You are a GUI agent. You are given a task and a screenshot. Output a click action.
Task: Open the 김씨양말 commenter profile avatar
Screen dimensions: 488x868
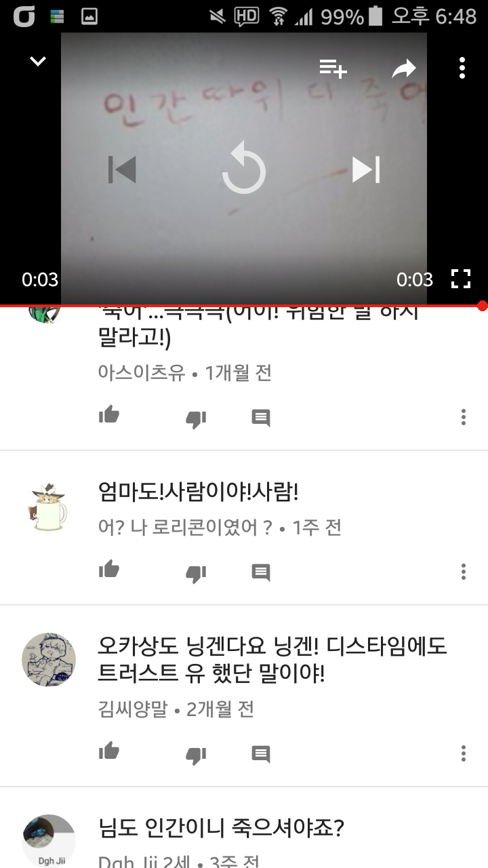tap(49, 660)
